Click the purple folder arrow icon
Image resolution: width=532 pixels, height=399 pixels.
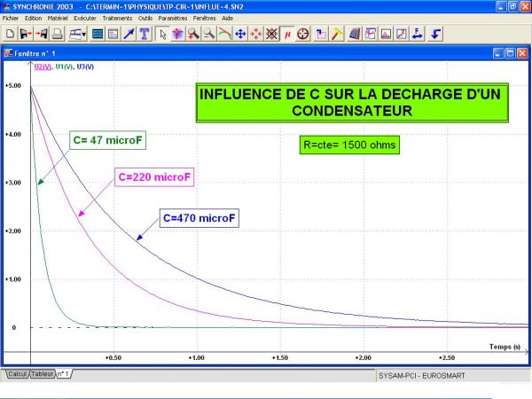pos(321,34)
